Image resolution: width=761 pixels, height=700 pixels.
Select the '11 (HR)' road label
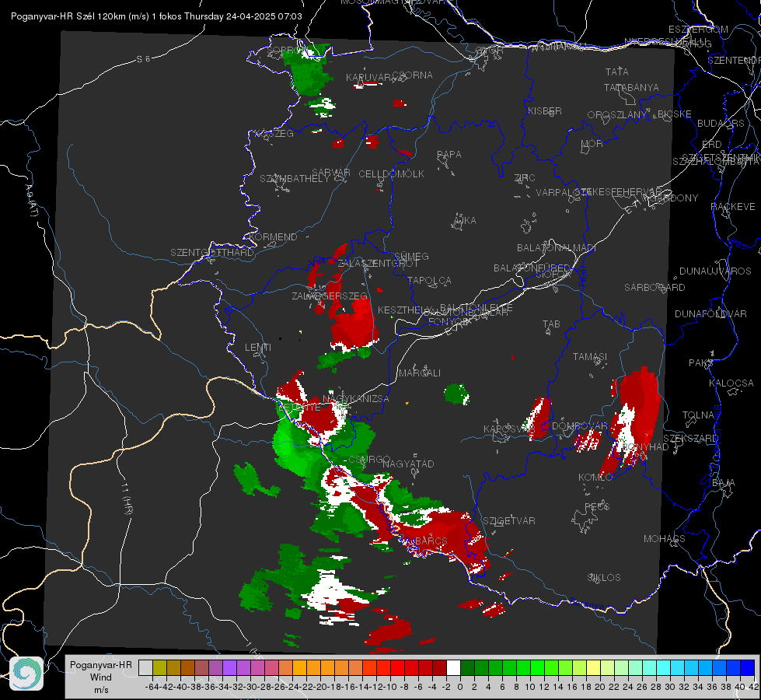coord(127,499)
